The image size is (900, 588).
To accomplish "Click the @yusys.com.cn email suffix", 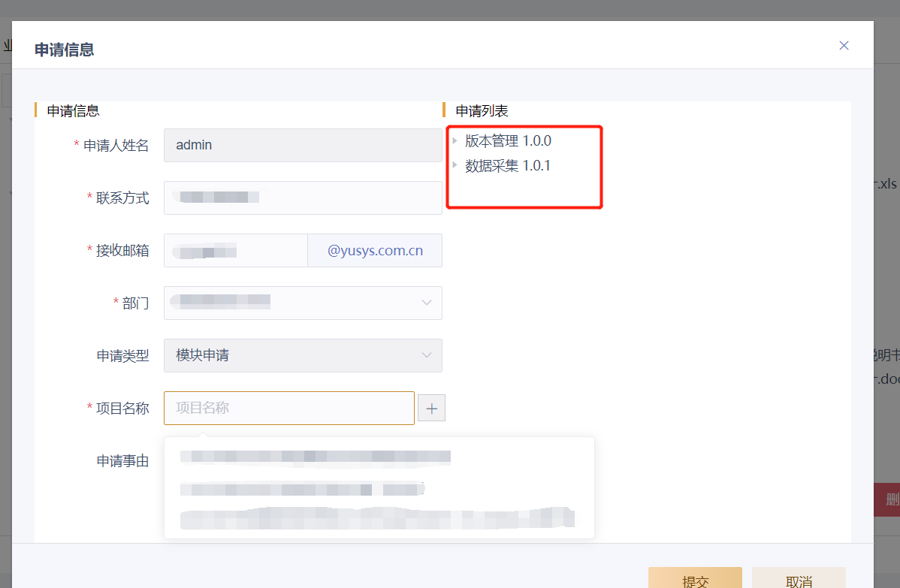I will click(x=375, y=251).
